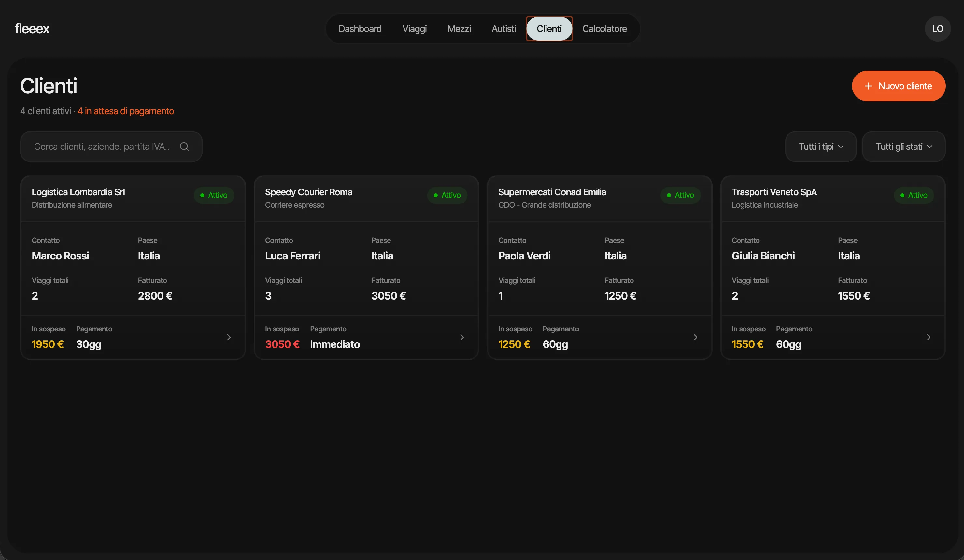Viewport: 964px width, 560px height.
Task: Click the 4 in attesa di pagamento text
Action: (x=125, y=111)
